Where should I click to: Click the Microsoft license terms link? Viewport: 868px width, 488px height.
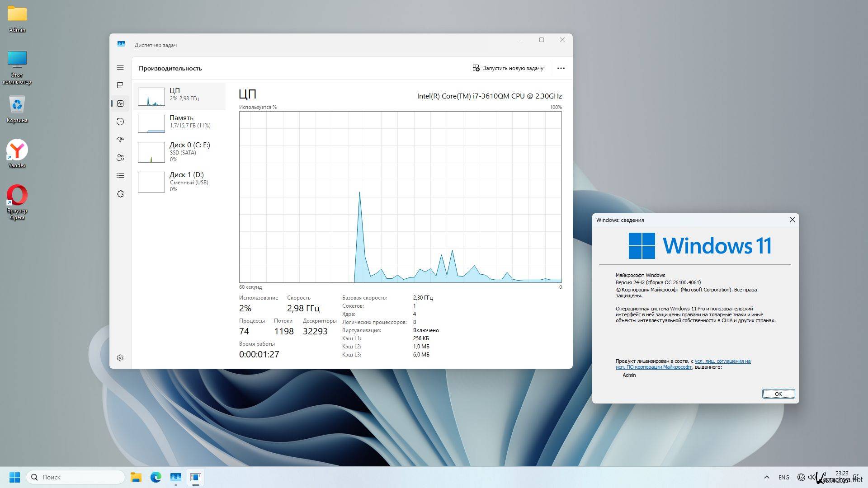point(722,361)
